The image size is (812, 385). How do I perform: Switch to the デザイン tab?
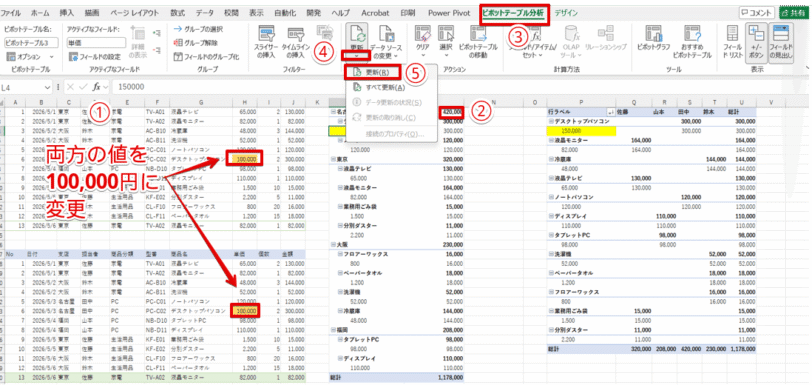566,12
